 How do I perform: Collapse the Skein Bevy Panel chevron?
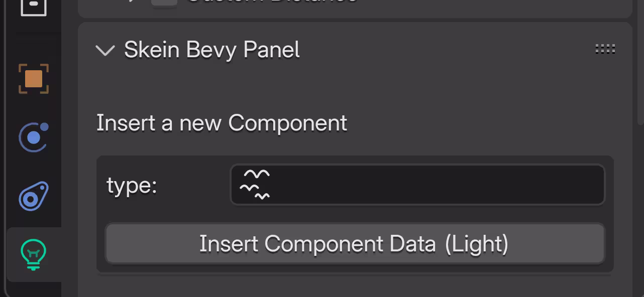[105, 50]
